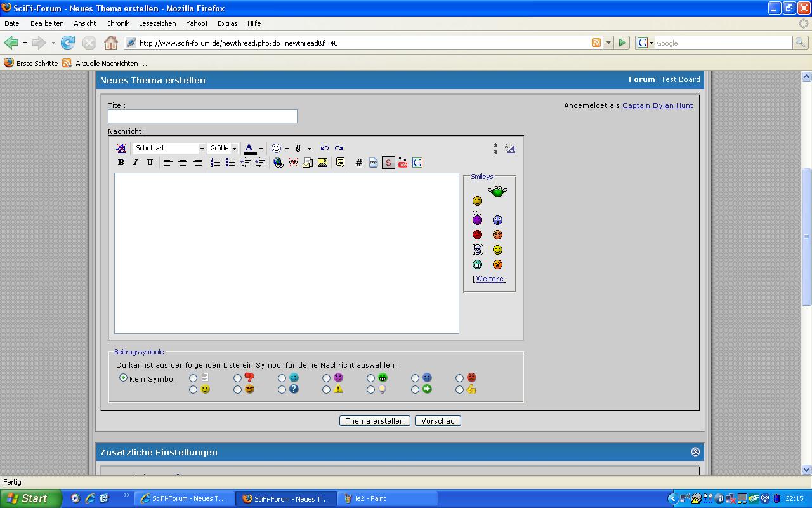Viewport: 812px width, 508px height.
Task: Open the Captain Dylan Hunt profile link
Action: tap(657, 105)
